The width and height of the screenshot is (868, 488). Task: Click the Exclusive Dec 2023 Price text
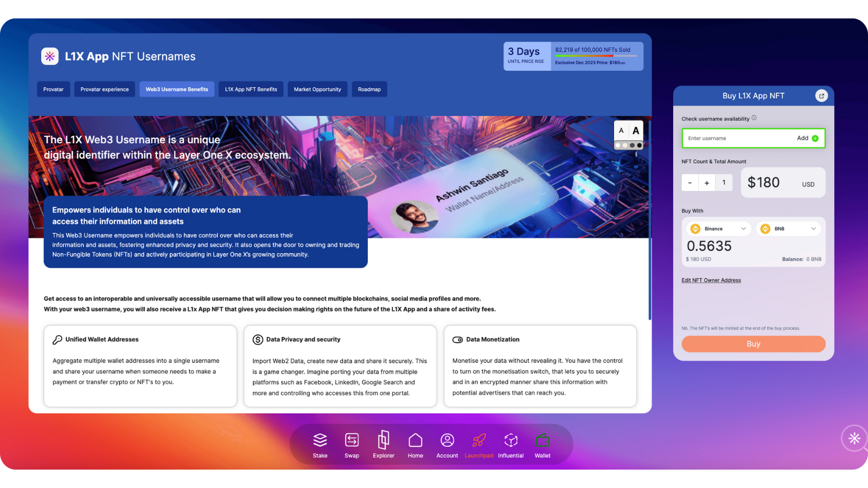coord(590,63)
